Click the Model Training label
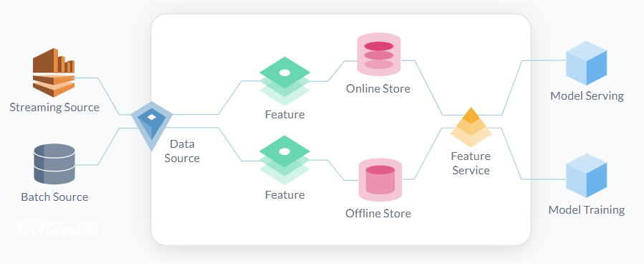Image resolution: width=644 pixels, height=264 pixels. tap(587, 209)
